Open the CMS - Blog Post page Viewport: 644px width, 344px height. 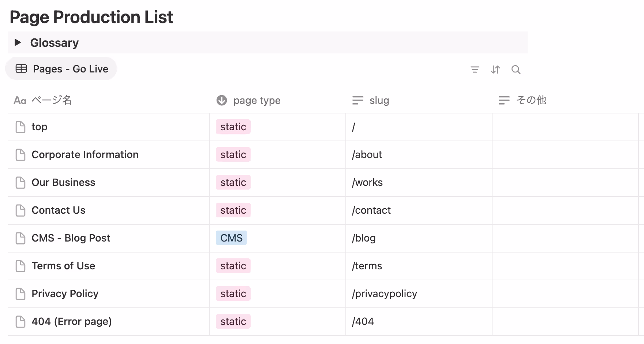click(71, 238)
